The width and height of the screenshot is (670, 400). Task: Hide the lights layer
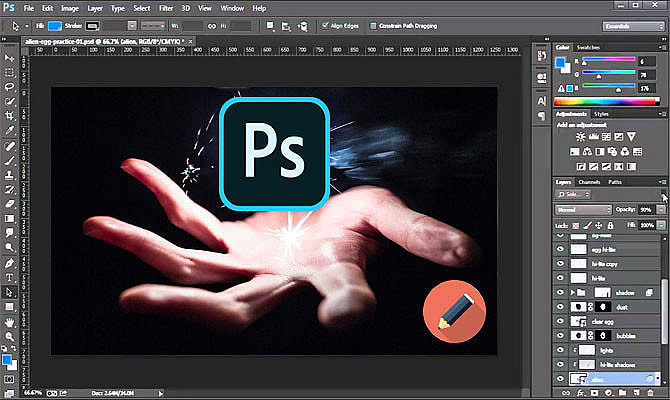pos(560,350)
